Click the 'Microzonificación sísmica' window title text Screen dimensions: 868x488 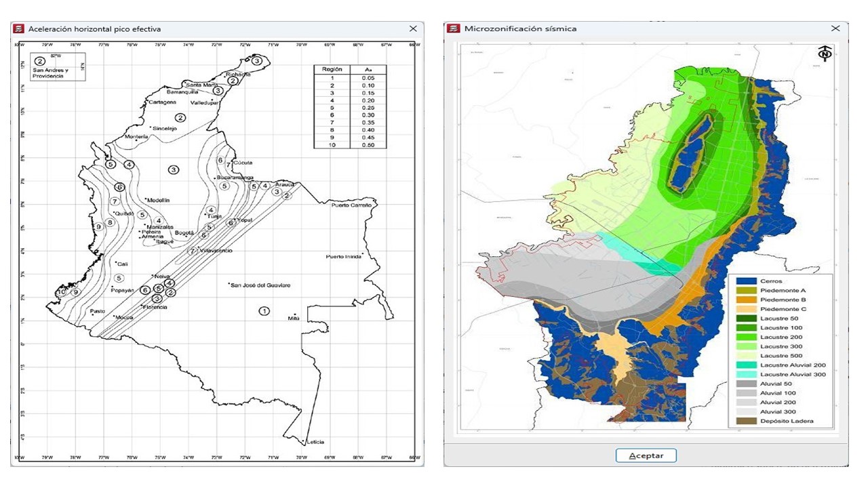521,28
